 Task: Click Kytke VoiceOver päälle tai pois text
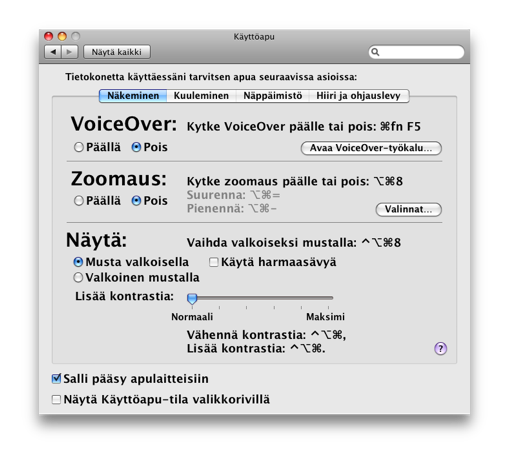pos(304,127)
